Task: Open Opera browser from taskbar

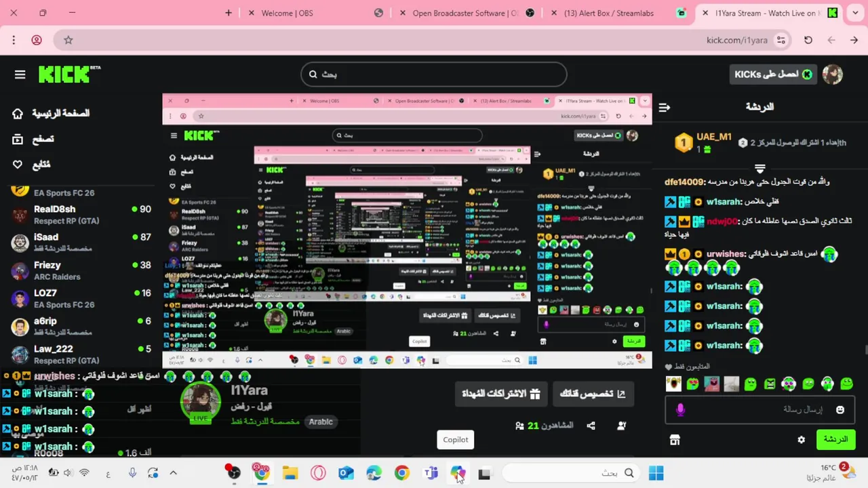Action: (318, 473)
